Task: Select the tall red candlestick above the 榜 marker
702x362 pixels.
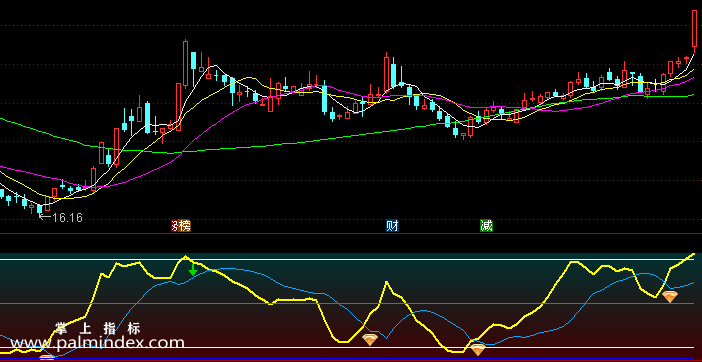Action: [185, 64]
